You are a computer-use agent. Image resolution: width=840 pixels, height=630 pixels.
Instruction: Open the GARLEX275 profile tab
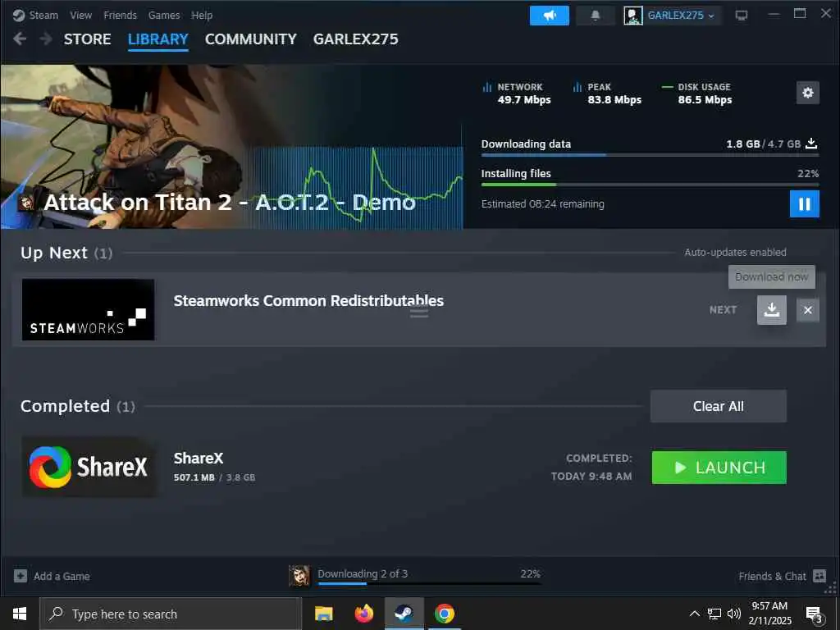click(356, 39)
